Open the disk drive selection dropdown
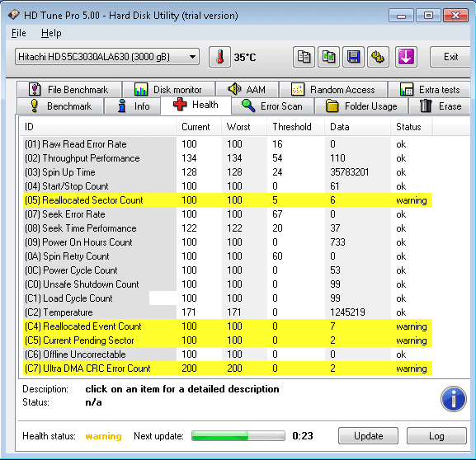This screenshot has height=460, width=476. point(107,57)
